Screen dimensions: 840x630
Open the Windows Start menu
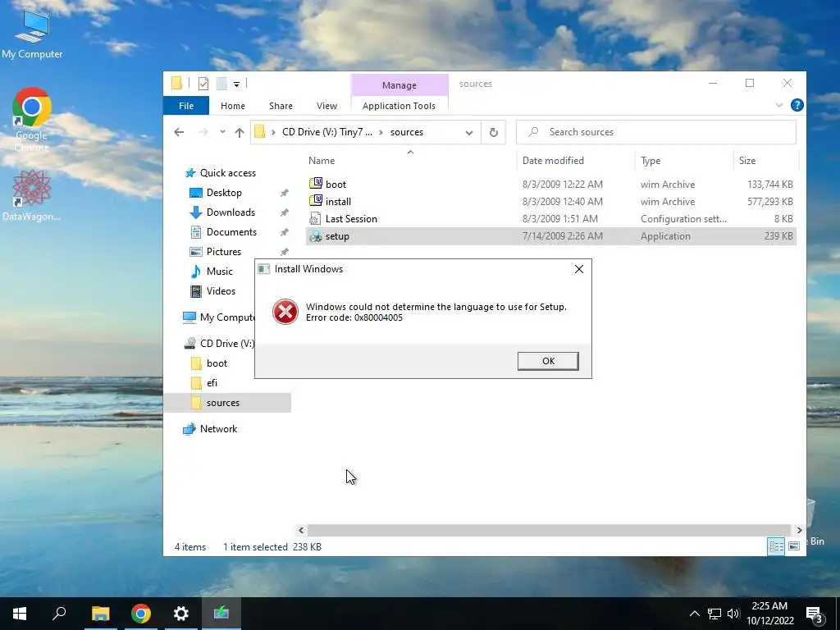(20, 614)
